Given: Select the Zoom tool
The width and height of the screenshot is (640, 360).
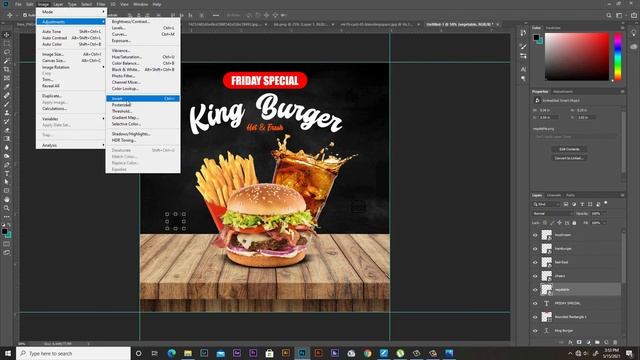Looking at the screenshot, I should coord(7,208).
